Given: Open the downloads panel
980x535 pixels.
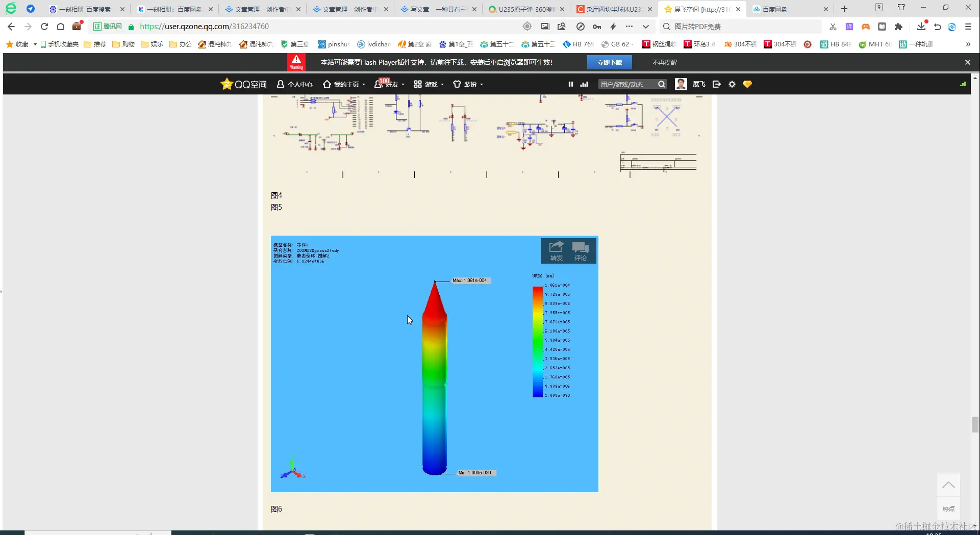Looking at the screenshot, I should click(x=921, y=27).
